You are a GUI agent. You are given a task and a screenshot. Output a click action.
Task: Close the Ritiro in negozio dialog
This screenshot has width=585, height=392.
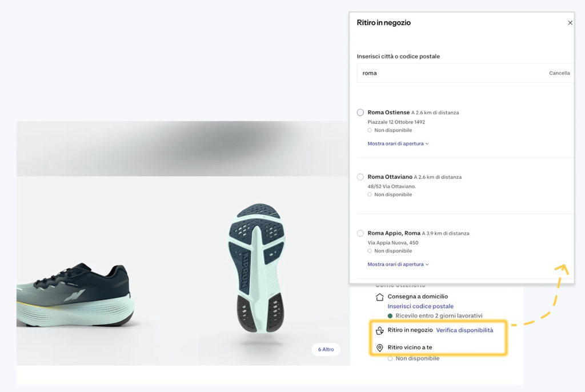pyautogui.click(x=570, y=23)
